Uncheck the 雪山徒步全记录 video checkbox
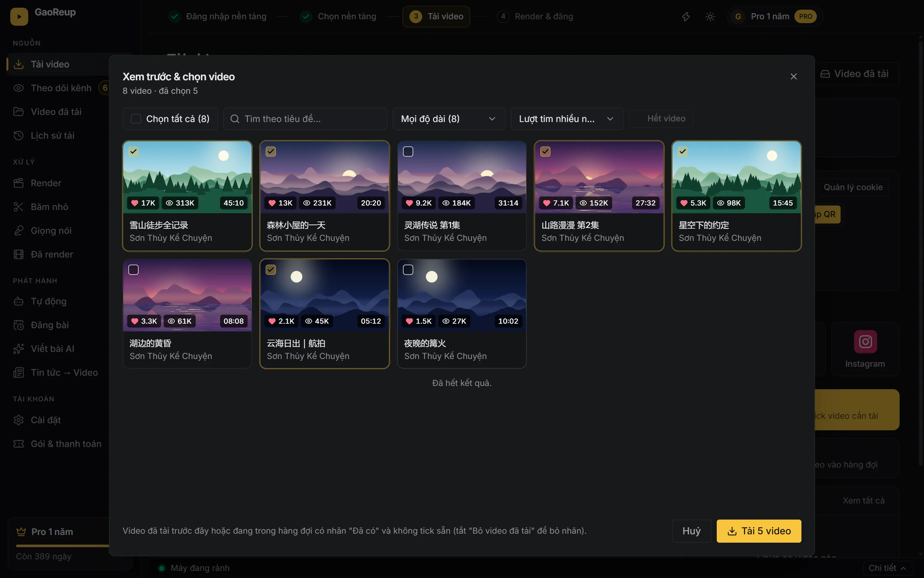Image resolution: width=924 pixels, height=578 pixels. tap(133, 151)
